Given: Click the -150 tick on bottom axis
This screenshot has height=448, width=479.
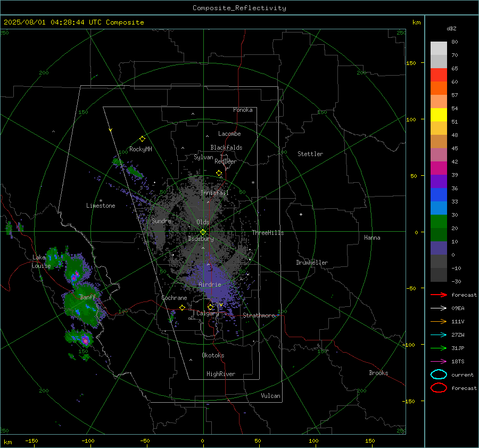Looking at the screenshot, I should tap(31, 441).
